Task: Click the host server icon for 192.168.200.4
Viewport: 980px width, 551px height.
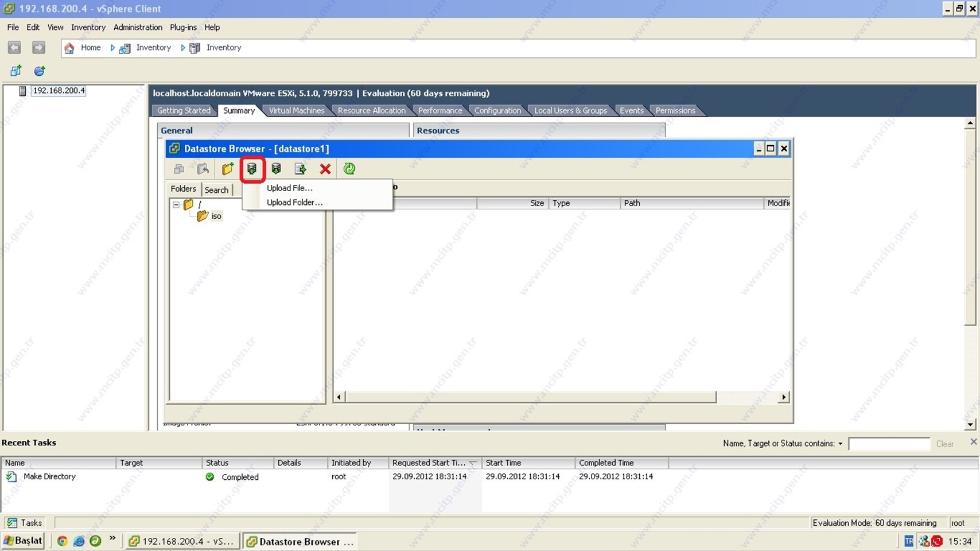Action: 22,91
